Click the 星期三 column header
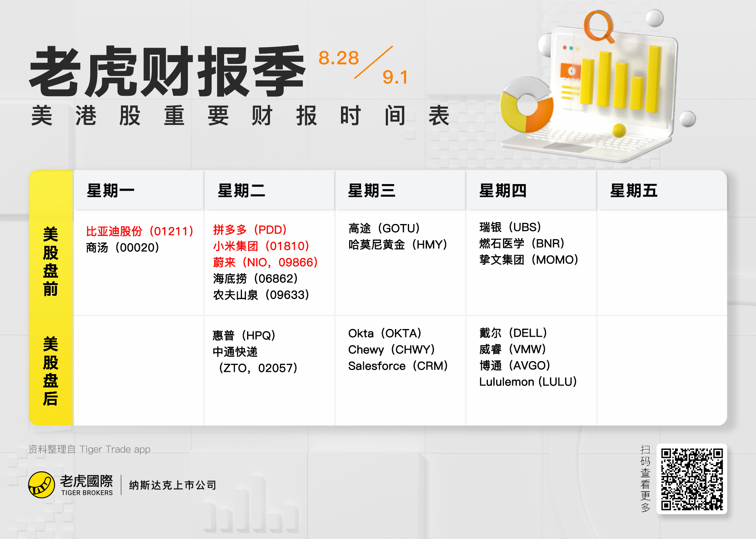Viewport: 756px width, 539px height. tap(372, 191)
